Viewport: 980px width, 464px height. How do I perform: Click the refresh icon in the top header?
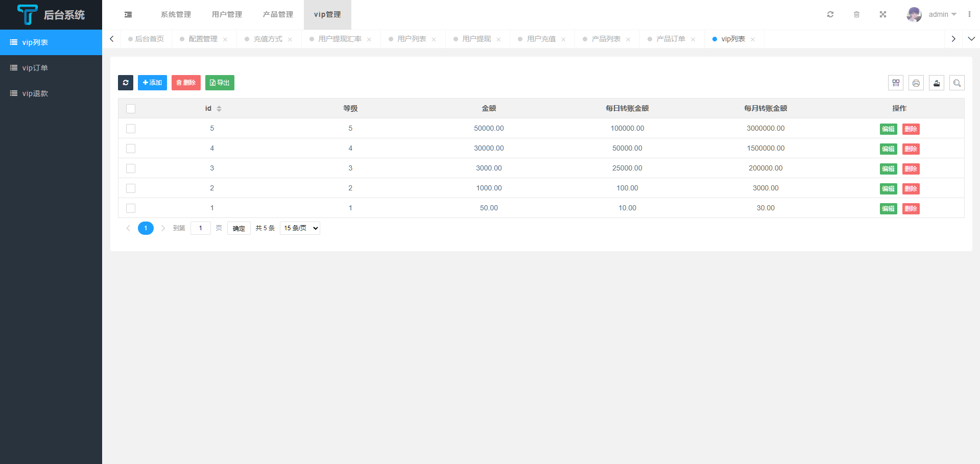click(x=830, y=14)
